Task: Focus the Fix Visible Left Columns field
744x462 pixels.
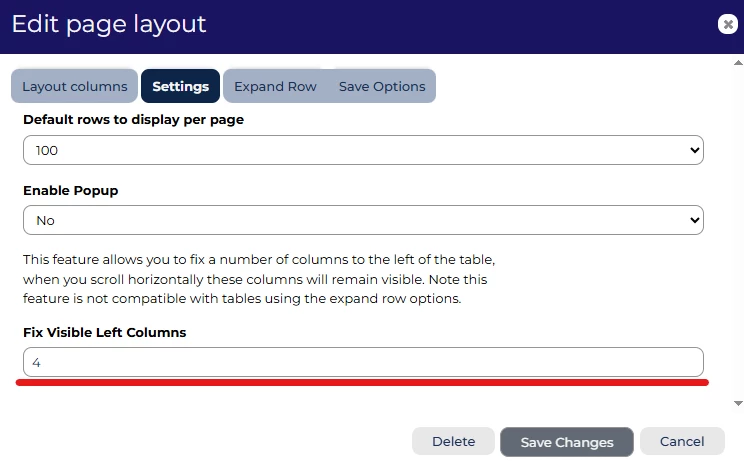Action: click(x=363, y=362)
